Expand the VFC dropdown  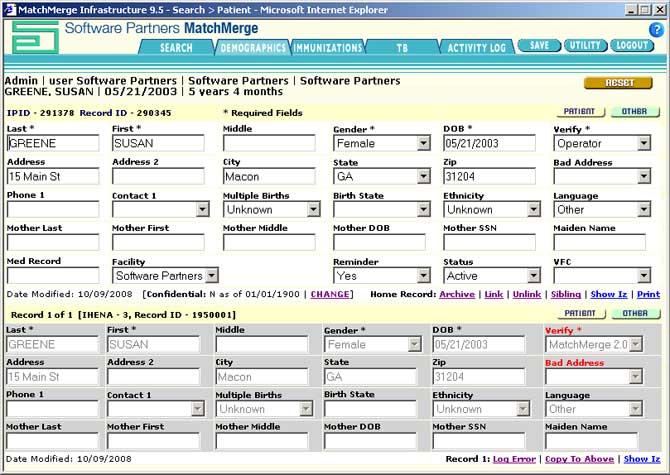644,276
